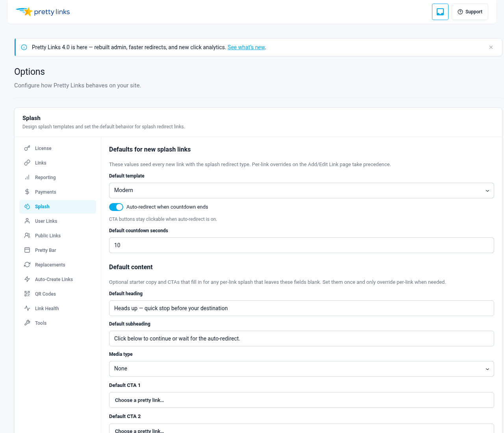Click the Auto-redirect when countdown ends label
Image resolution: width=504 pixels, height=433 pixels.
(x=167, y=207)
